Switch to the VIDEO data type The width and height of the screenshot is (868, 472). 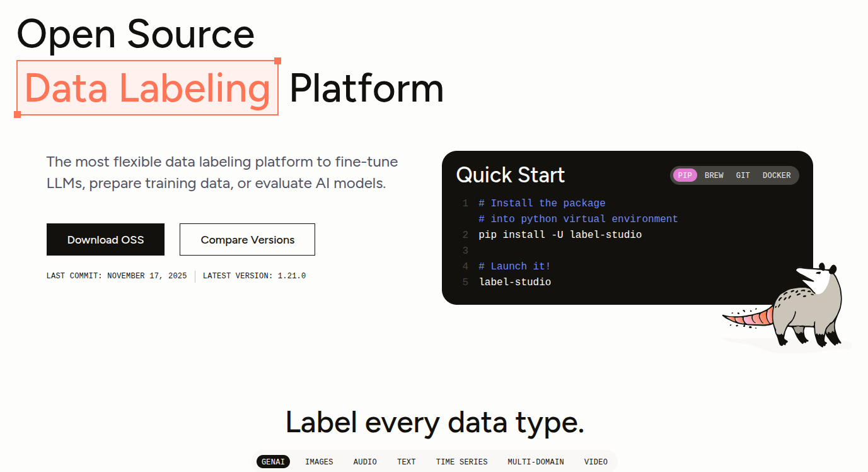click(596, 462)
